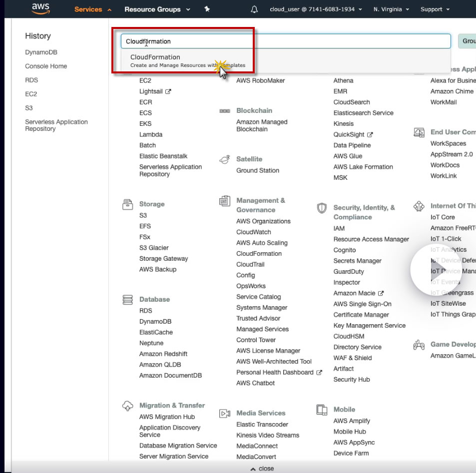Screen dimensions: 476x473
Task: Click the Security shield icon
Action: (322, 208)
